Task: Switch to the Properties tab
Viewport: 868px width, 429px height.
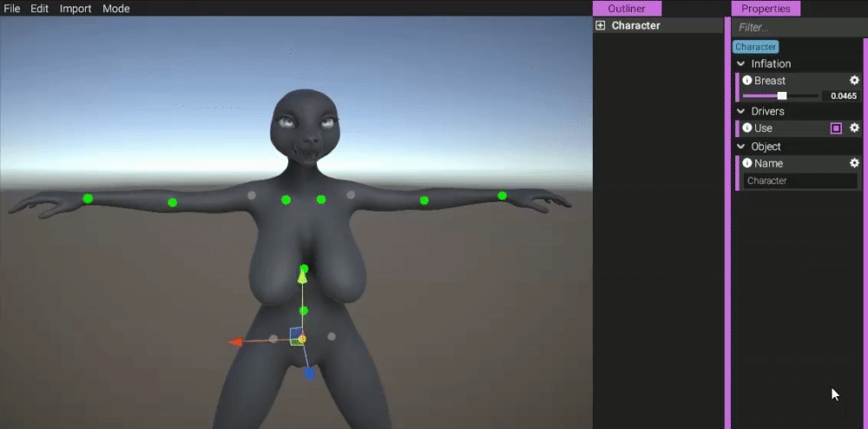Action: point(766,9)
